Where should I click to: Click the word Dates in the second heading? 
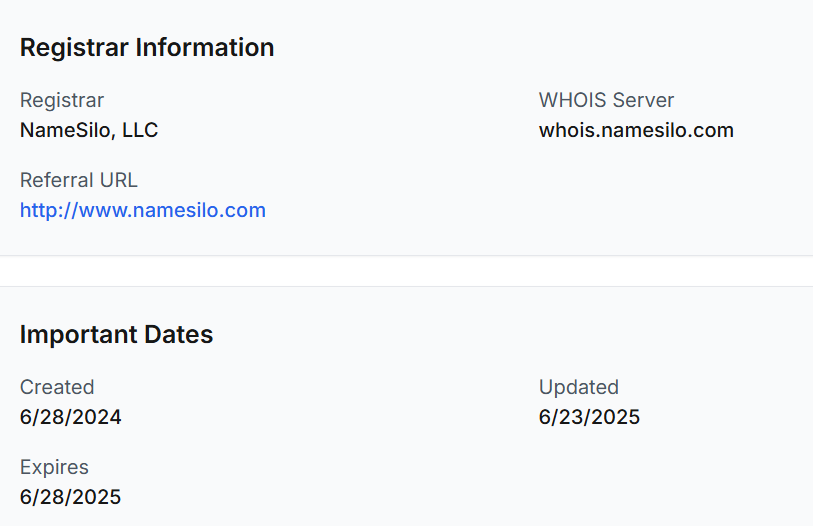[178, 334]
